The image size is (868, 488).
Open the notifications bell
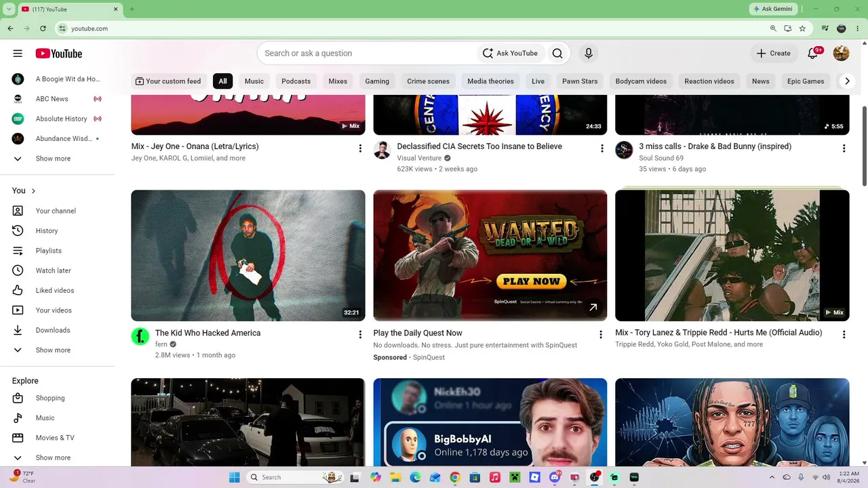(813, 54)
